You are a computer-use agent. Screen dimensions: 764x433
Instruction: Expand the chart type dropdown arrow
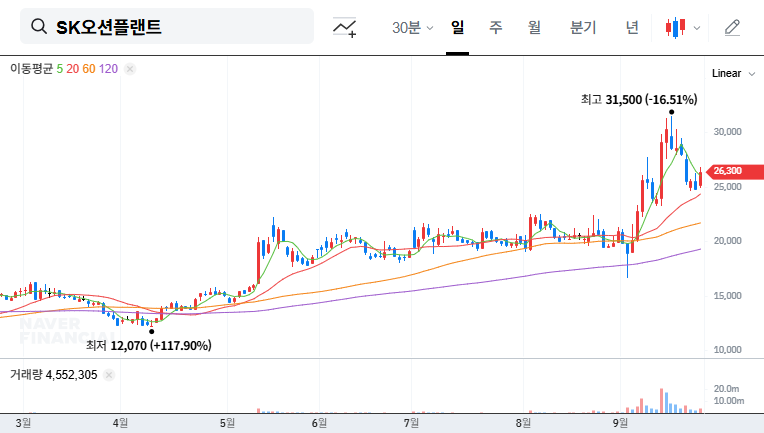click(697, 28)
